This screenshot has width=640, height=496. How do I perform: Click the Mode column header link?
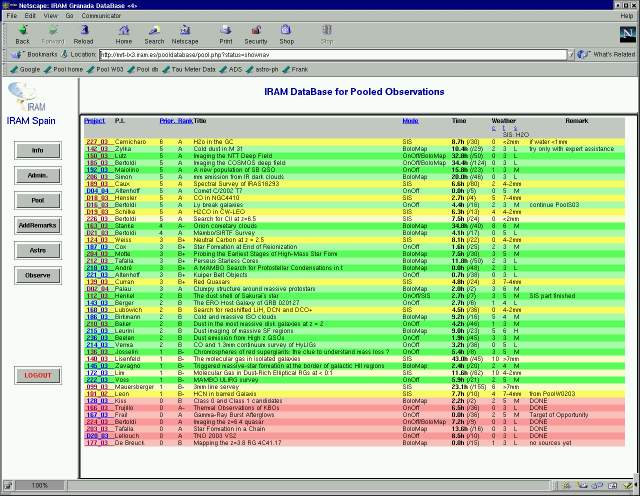(410, 120)
